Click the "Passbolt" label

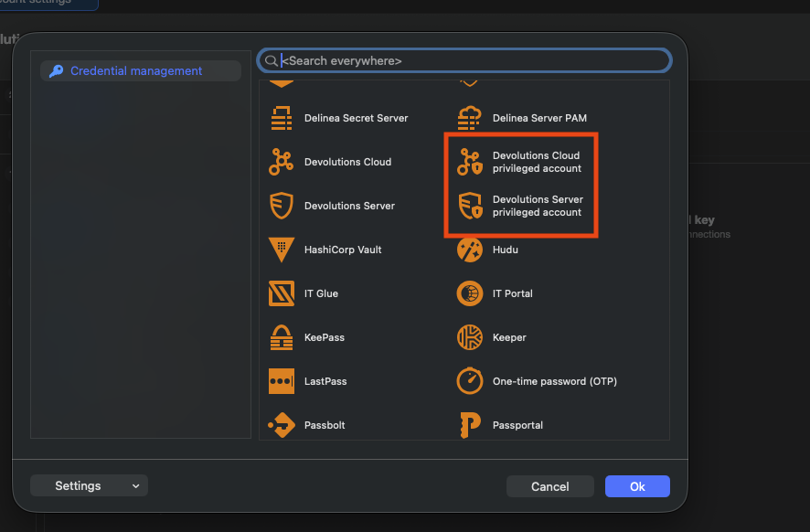coord(325,426)
